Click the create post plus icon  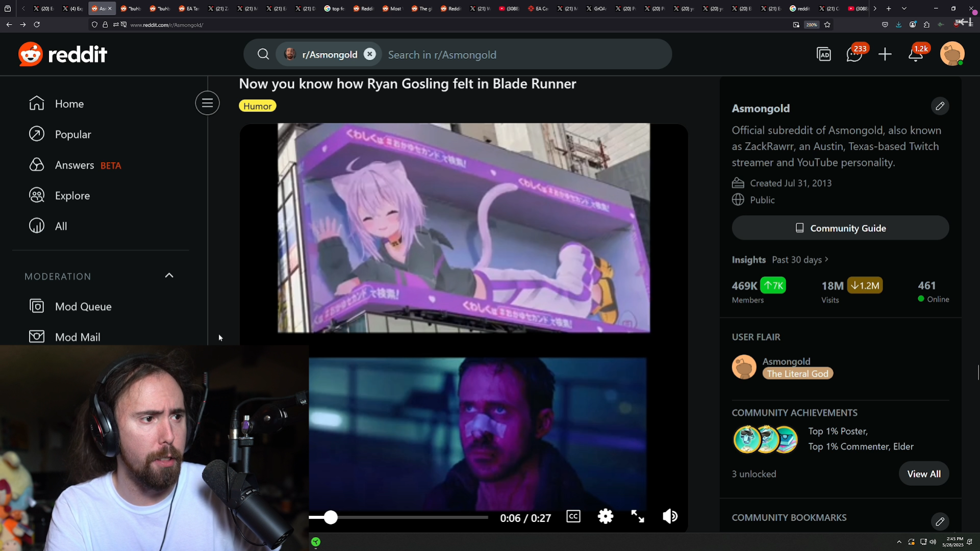pos(885,55)
